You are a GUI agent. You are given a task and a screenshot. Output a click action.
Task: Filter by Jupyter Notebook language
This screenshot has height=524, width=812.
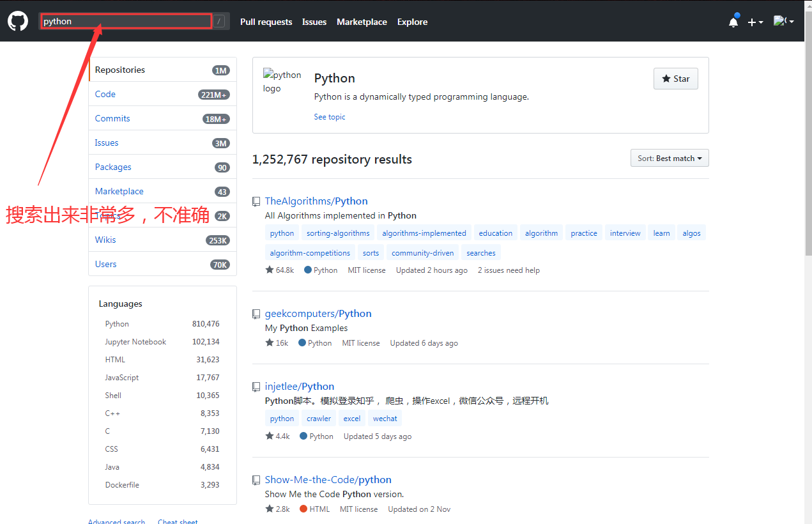[x=162, y=342]
